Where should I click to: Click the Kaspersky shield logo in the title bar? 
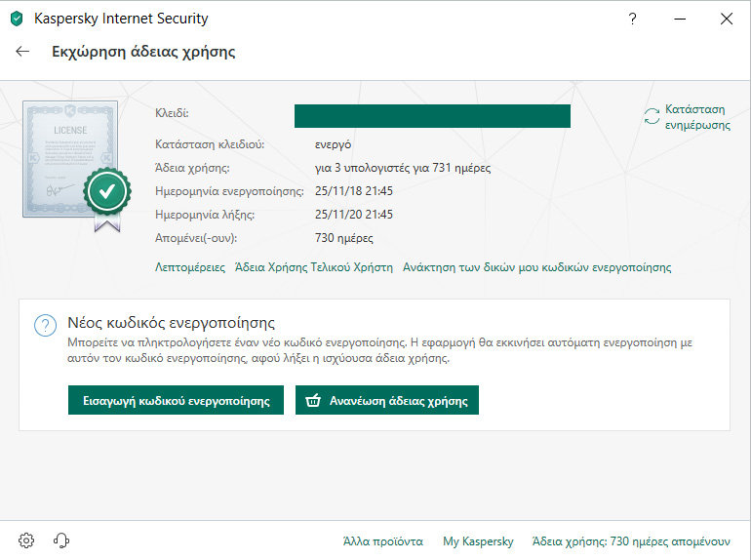click(17, 19)
